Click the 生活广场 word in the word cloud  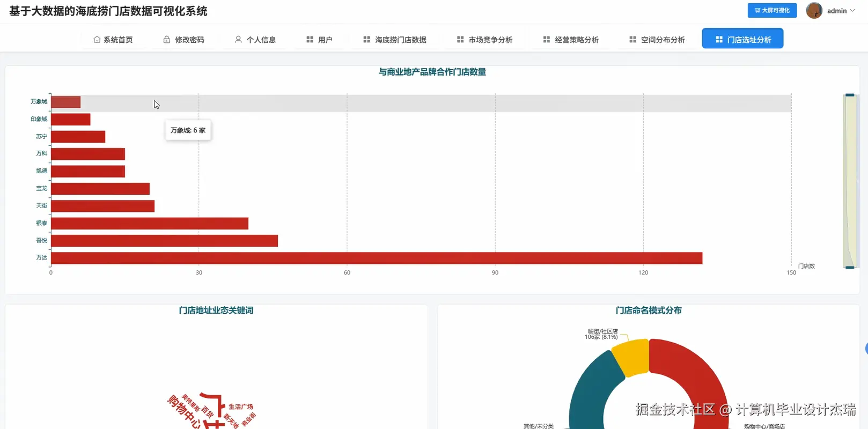pos(241,407)
